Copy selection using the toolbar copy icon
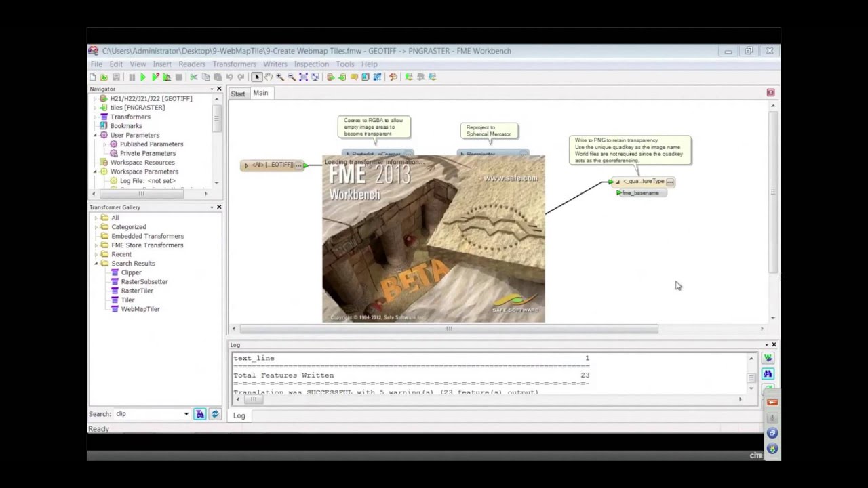The width and height of the screenshot is (868, 488). (205, 77)
